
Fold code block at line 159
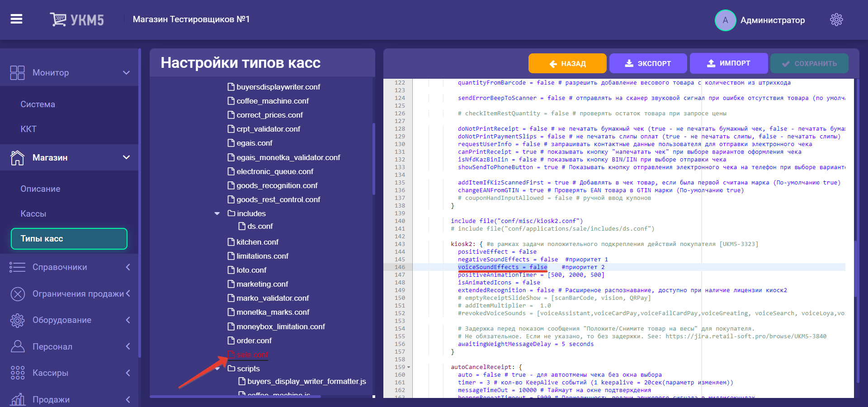409,367
